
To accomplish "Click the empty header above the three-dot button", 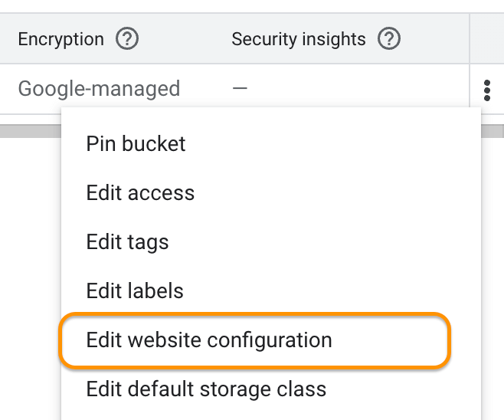I will point(487,39).
